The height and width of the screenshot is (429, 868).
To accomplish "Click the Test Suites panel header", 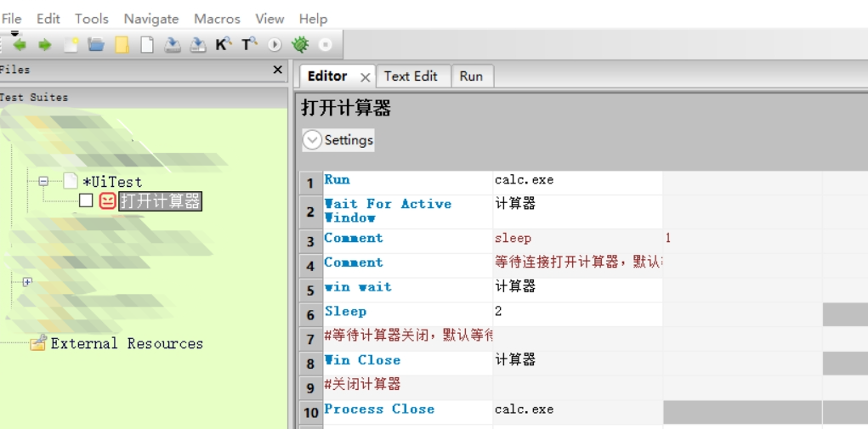I will [144, 98].
